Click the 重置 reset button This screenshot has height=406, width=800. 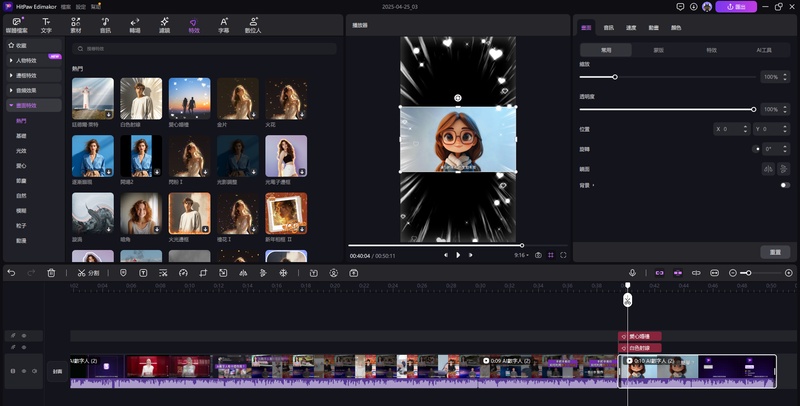[775, 252]
